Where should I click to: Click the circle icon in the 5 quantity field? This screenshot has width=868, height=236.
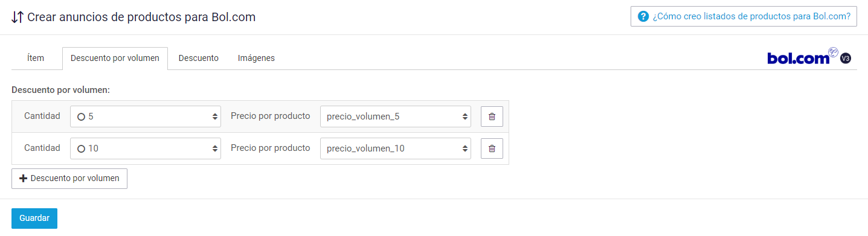tap(81, 117)
